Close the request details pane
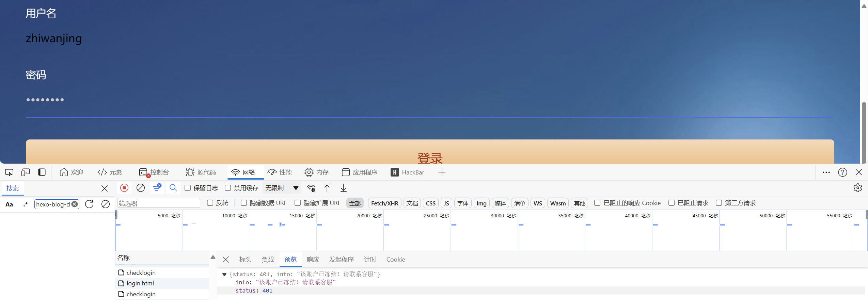Screen dimensions: 868x300 (226, 260)
